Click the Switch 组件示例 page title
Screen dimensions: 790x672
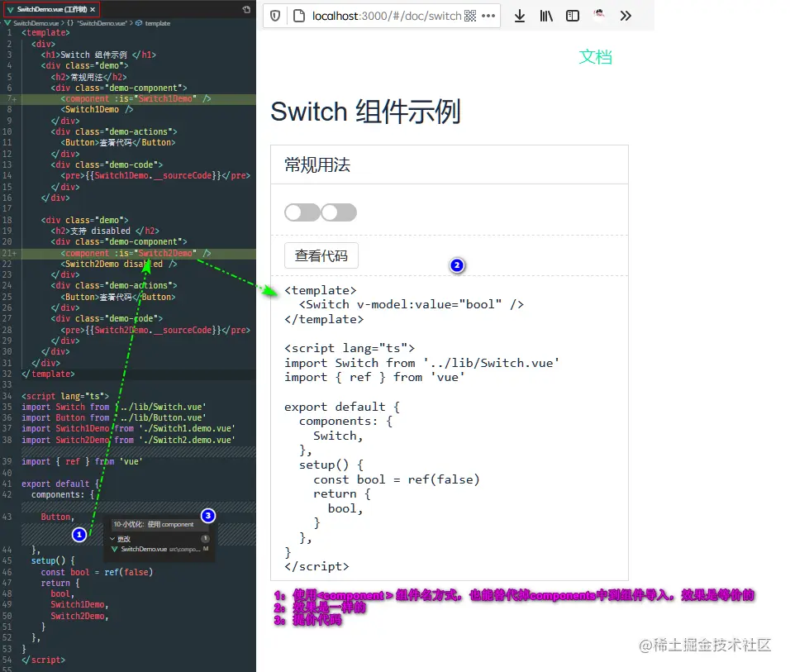coord(366,112)
